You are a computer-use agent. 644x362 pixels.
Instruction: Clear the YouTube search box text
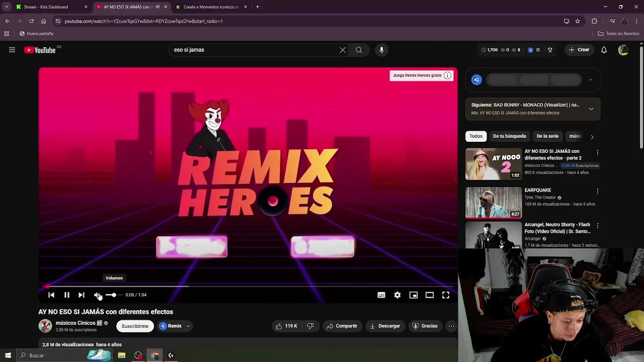pyautogui.click(x=343, y=50)
